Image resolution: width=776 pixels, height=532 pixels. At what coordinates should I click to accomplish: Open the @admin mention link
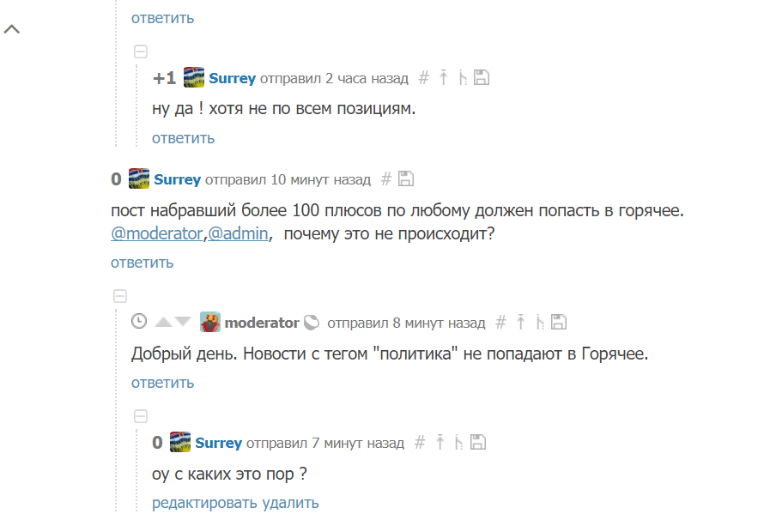coord(239,233)
